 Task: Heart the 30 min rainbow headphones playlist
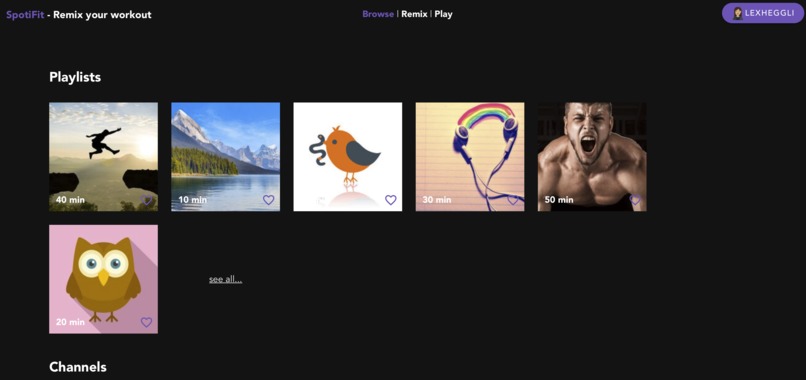click(513, 200)
